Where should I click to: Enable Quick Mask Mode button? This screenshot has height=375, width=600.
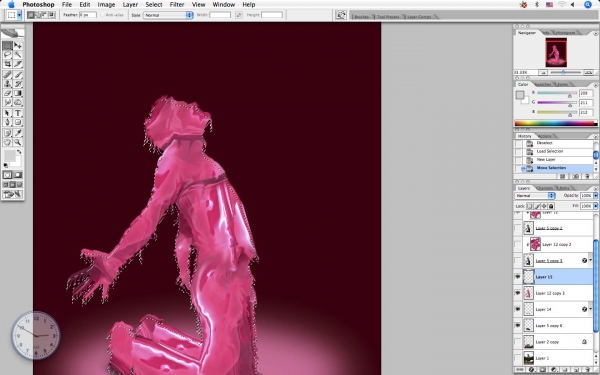[18, 175]
